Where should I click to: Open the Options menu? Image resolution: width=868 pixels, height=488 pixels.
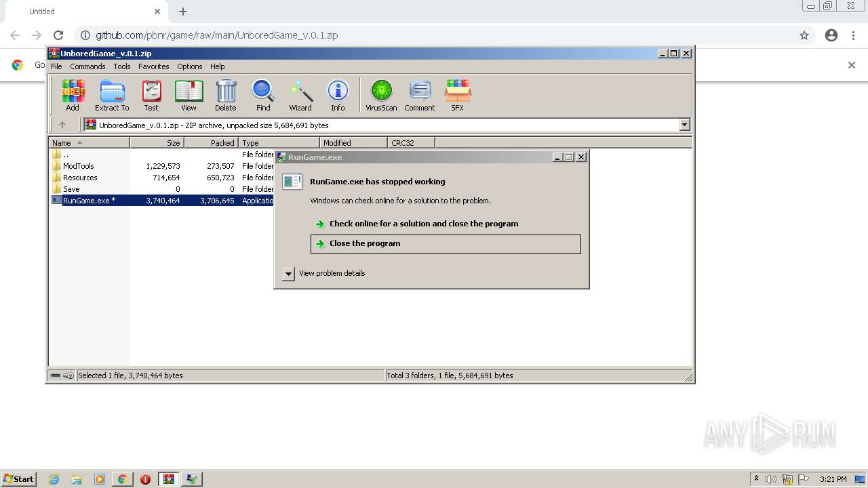point(190,66)
